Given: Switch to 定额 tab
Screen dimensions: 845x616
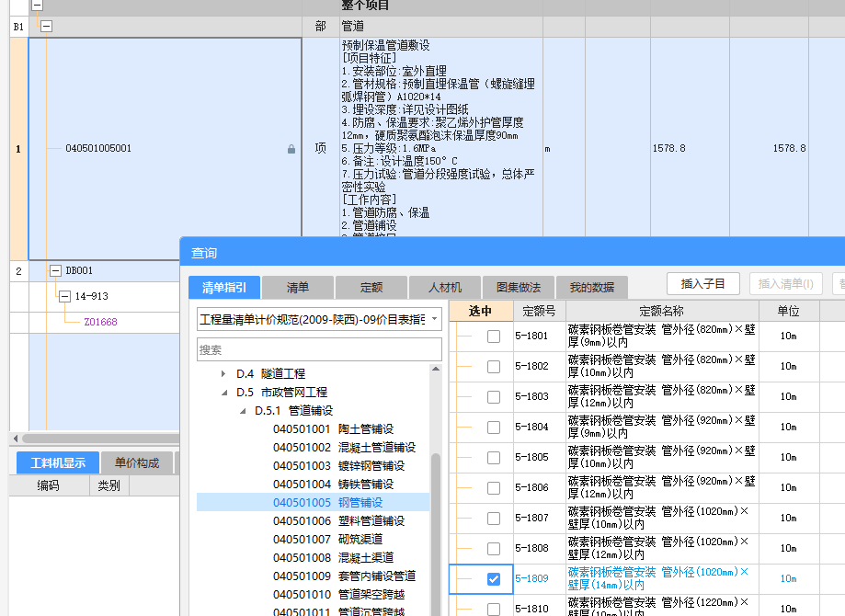Looking at the screenshot, I should (x=371, y=287).
